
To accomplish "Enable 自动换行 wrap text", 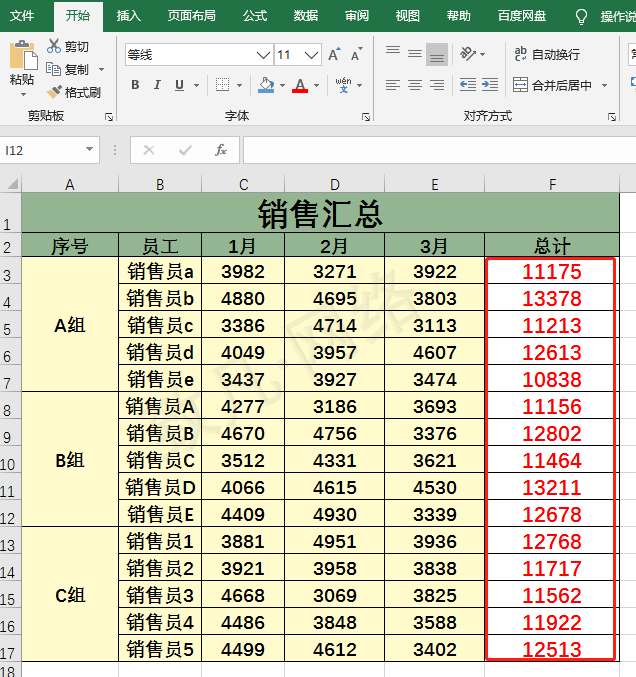I will tap(547, 54).
